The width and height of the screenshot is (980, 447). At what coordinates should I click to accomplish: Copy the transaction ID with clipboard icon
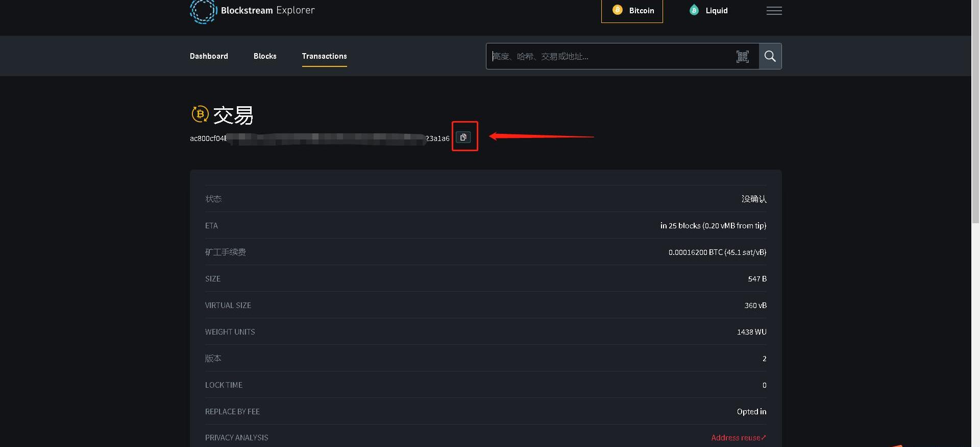pyautogui.click(x=463, y=137)
